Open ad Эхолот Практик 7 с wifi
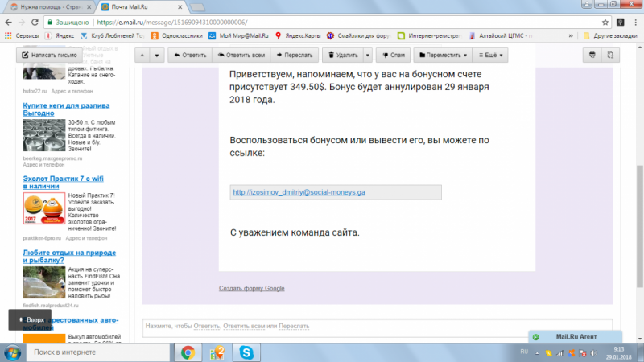The image size is (644, 362). 64,183
